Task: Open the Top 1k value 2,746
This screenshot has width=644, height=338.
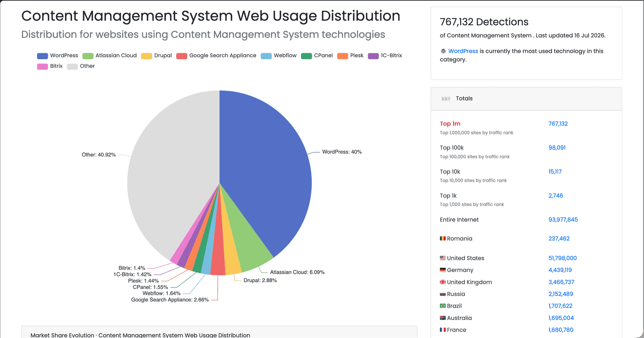Action: coord(556,196)
